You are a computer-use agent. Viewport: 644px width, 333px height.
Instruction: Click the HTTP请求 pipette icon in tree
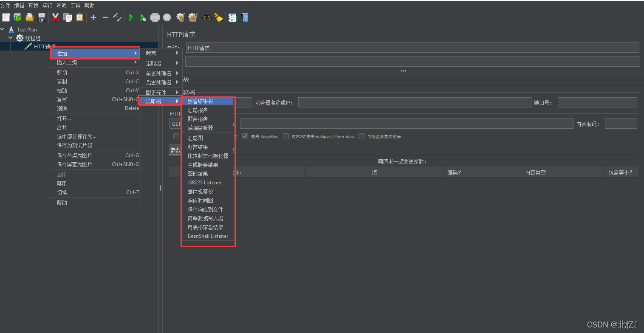tap(28, 46)
